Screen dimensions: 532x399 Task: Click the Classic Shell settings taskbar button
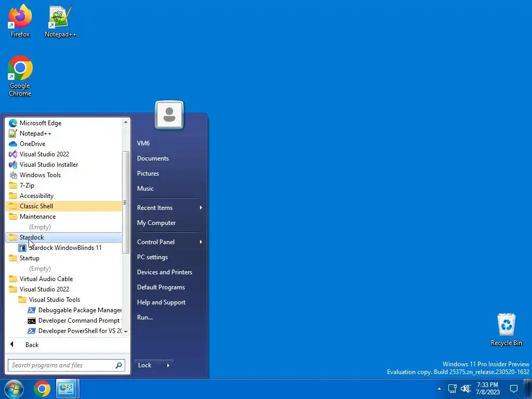tap(67, 389)
